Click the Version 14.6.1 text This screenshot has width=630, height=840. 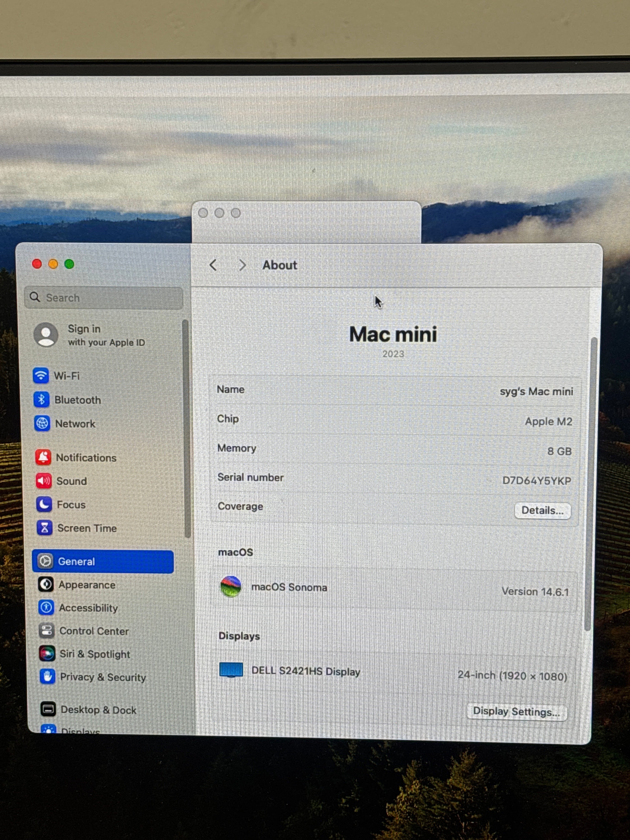click(x=535, y=591)
